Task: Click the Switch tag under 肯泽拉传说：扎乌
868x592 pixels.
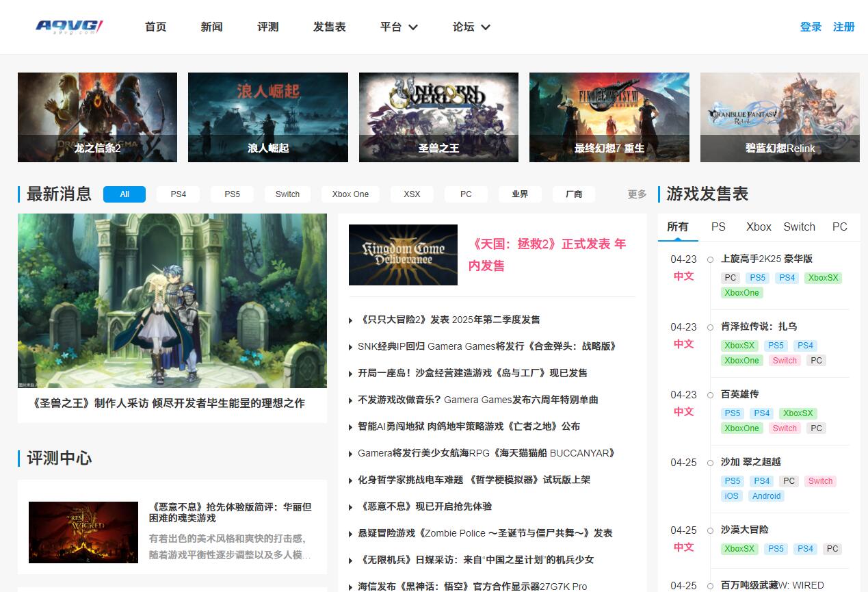Action: [785, 361]
